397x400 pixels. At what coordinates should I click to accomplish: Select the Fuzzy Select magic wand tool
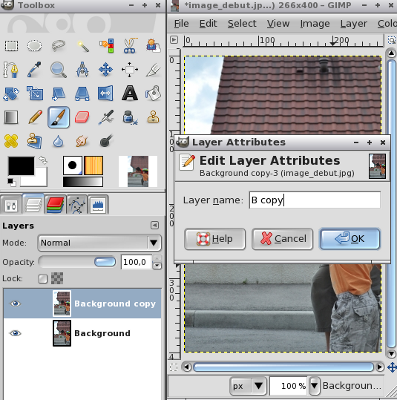click(x=82, y=46)
